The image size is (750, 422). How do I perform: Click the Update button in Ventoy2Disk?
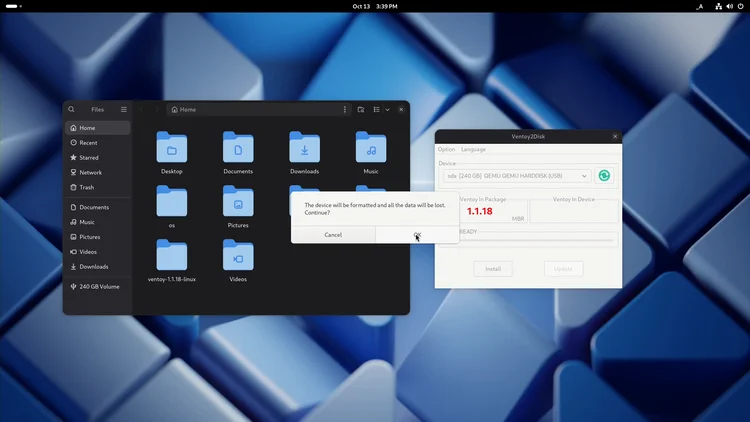563,269
